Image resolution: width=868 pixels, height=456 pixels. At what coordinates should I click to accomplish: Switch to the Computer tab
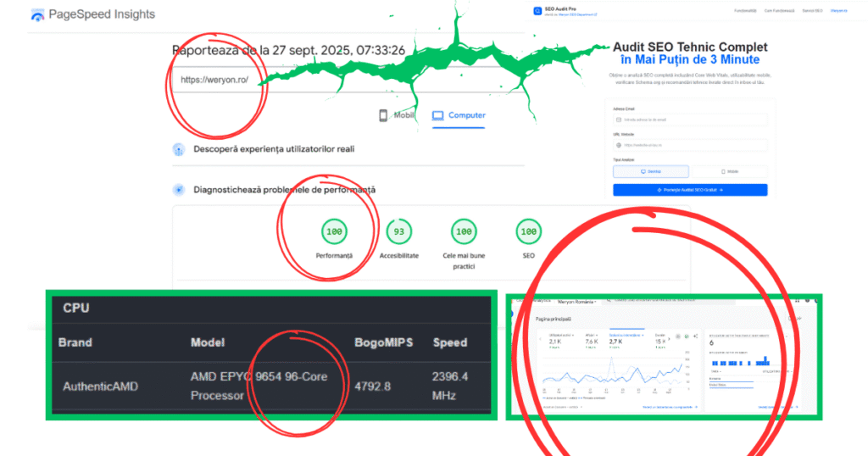pos(459,116)
